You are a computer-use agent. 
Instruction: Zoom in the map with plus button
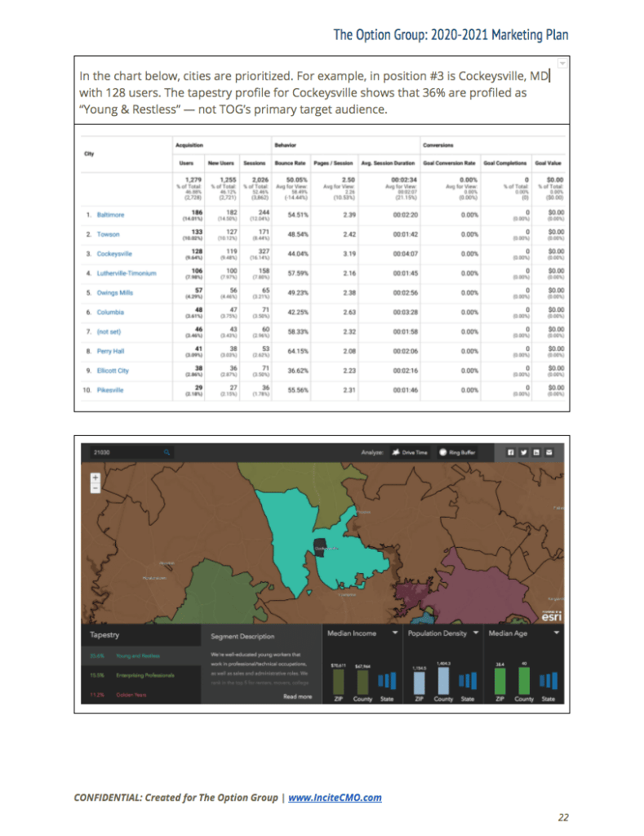95,478
